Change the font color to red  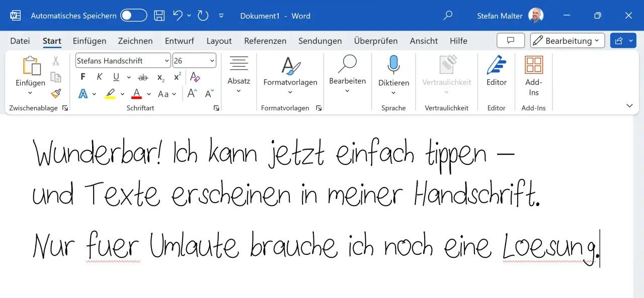pos(136,93)
